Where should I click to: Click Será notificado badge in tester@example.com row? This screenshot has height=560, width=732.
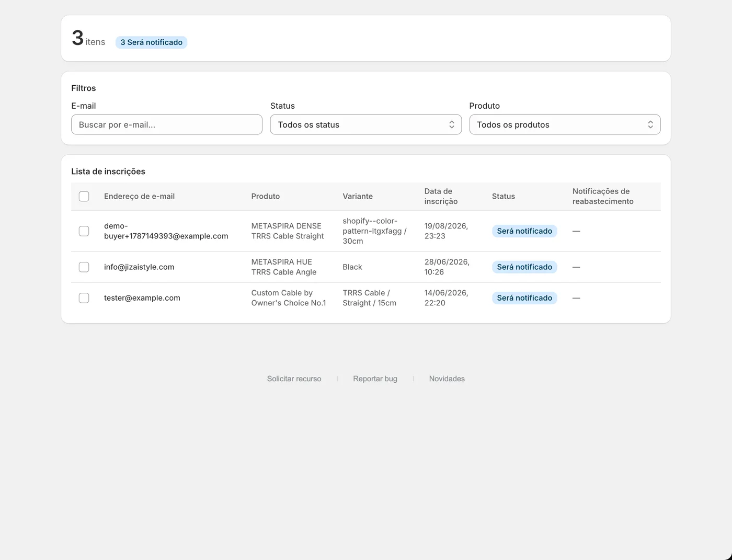(x=524, y=298)
